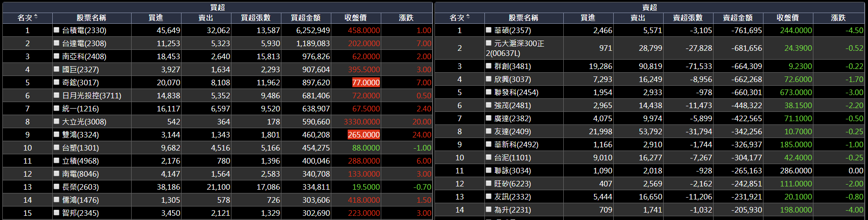This screenshot has width=868, height=220.
Task: Check the box next to 友達(2409)
Action: [489, 131]
